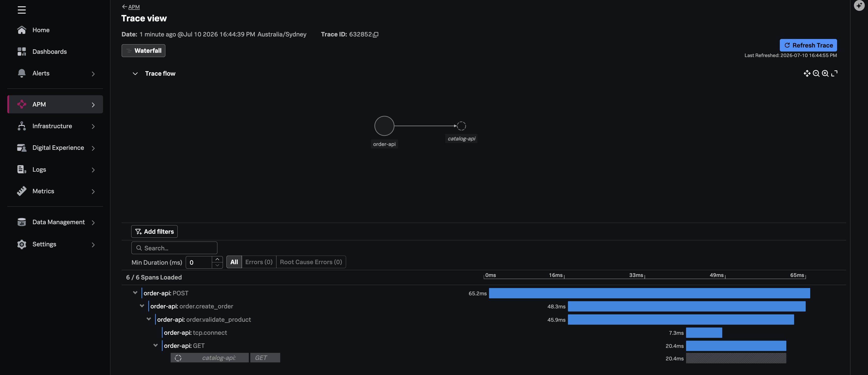Open the Metrics menu item
868x375 pixels.
point(43,191)
